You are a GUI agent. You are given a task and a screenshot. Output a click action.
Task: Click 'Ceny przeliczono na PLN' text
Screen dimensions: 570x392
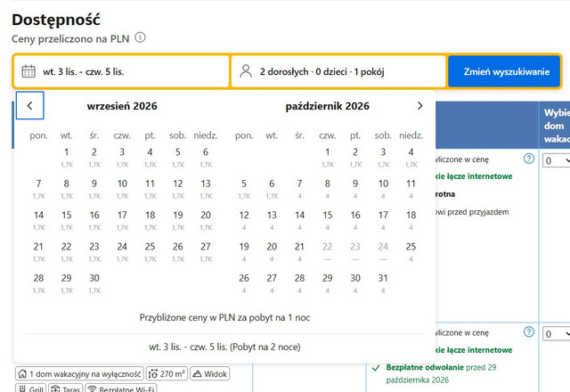tap(70, 38)
